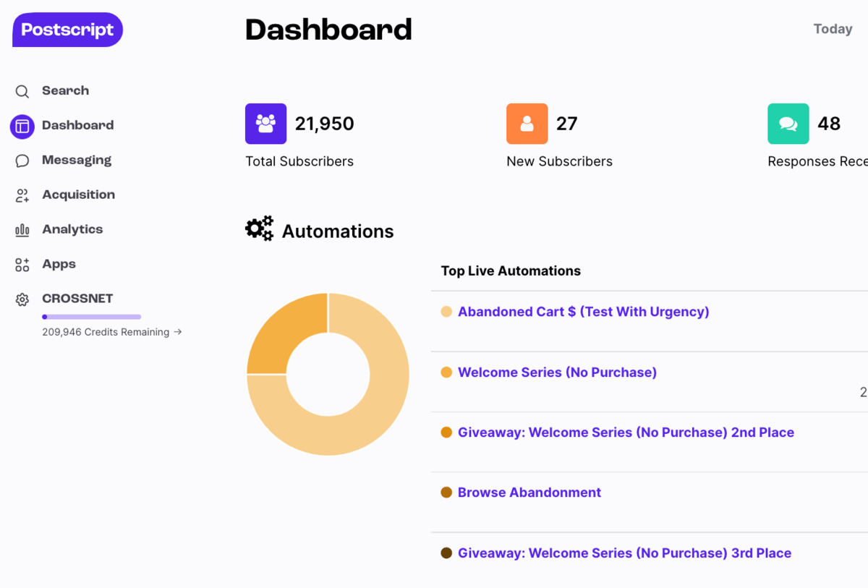Click the Welcome Series legend color dot

pos(446,372)
